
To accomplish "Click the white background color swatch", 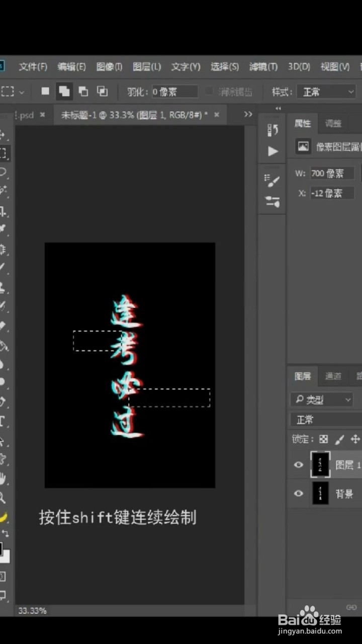I will (x=6, y=556).
